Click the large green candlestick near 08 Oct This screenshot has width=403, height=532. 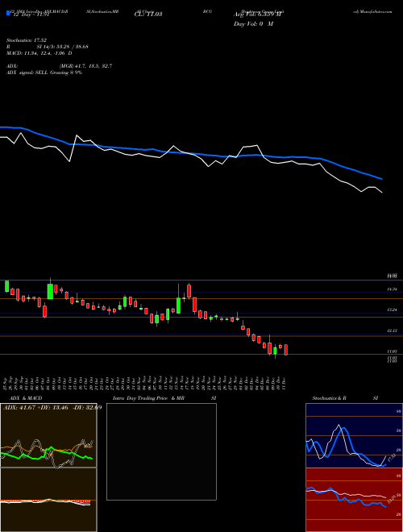[x=50, y=292]
